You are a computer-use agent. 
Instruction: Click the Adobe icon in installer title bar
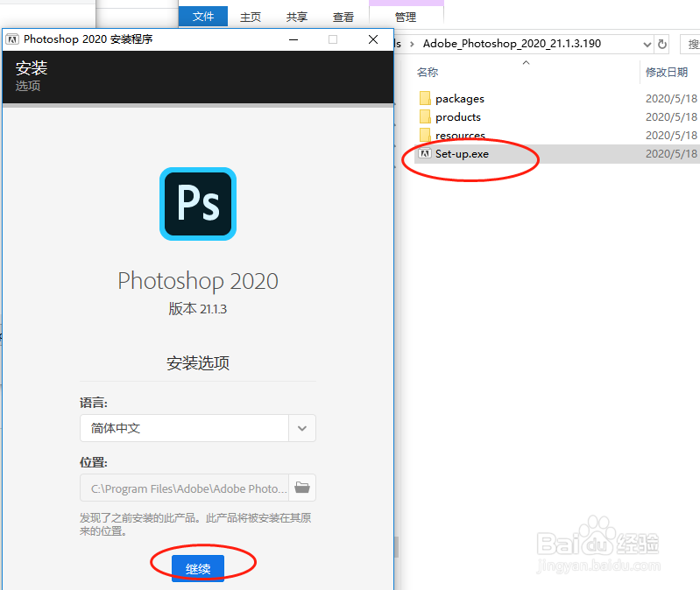[x=12, y=39]
